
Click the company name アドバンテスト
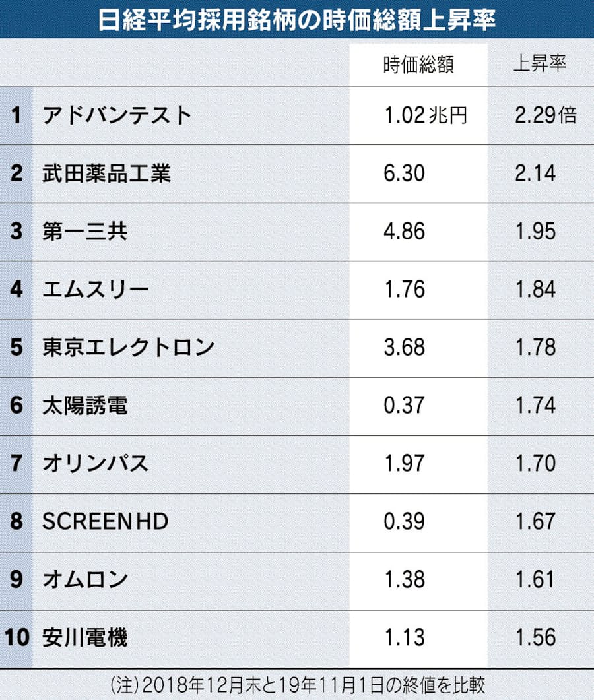coord(117,115)
